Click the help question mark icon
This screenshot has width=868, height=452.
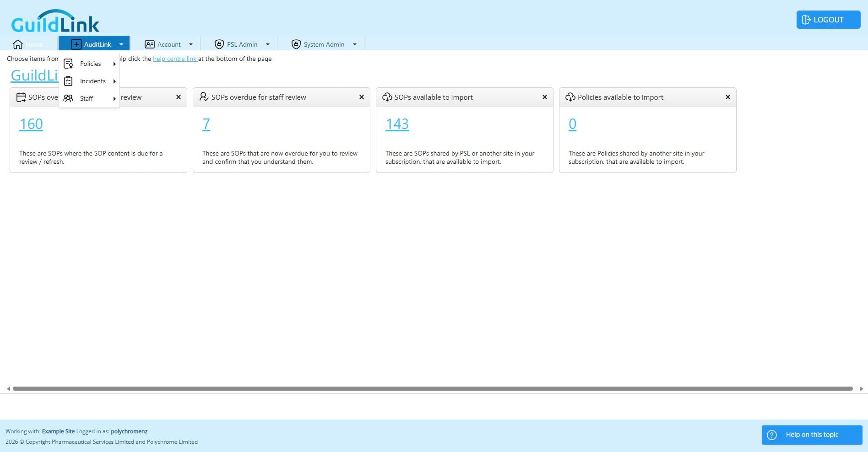click(772, 435)
